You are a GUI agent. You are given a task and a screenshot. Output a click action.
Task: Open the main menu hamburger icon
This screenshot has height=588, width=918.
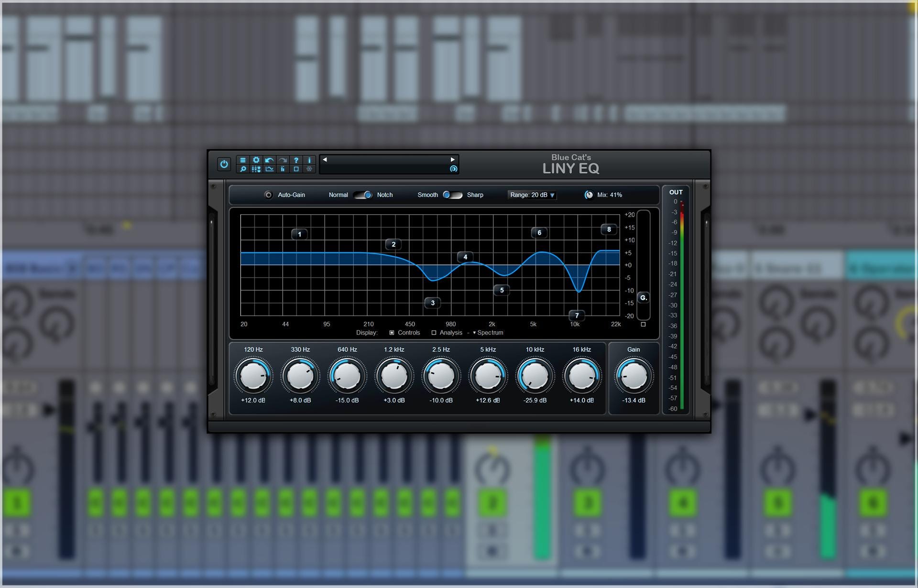click(243, 160)
